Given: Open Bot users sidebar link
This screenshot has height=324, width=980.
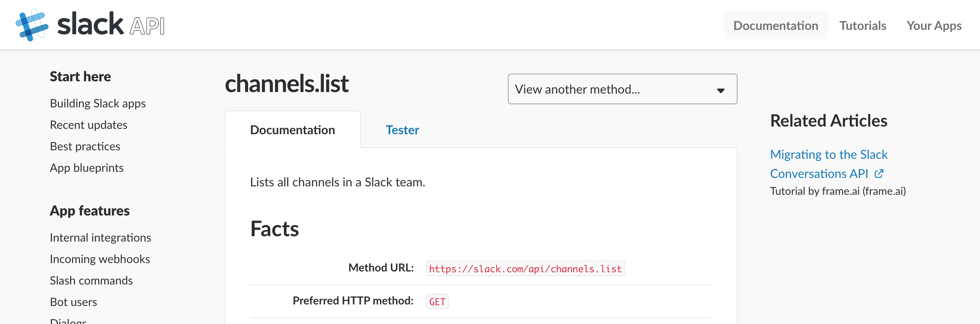Looking at the screenshot, I should click(x=74, y=302).
